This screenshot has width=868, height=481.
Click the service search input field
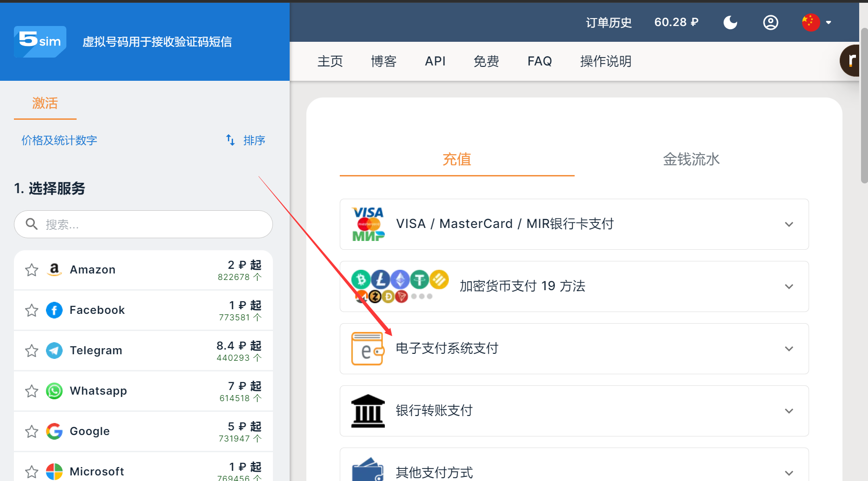(143, 224)
